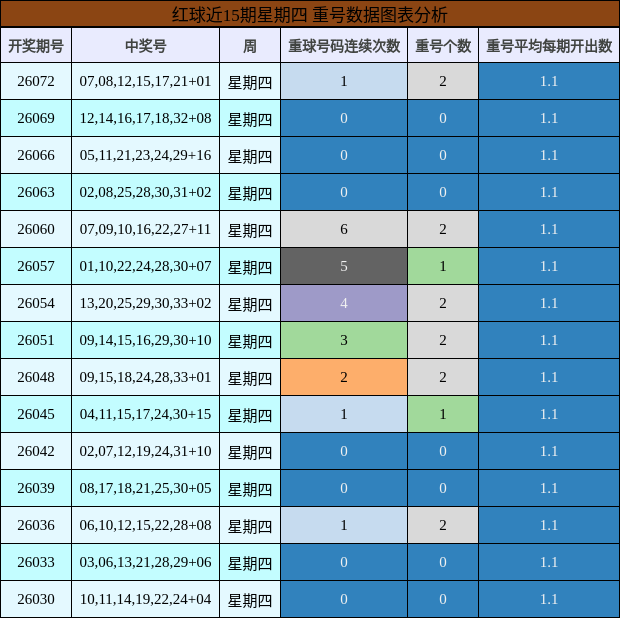Click repeat count 2 in row 26060
620x618 pixels.
click(443, 229)
